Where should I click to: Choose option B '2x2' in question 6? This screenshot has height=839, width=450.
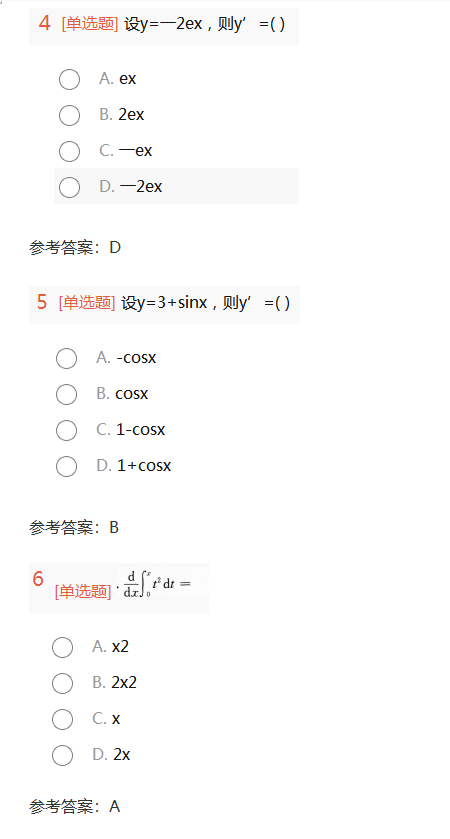coord(63,683)
